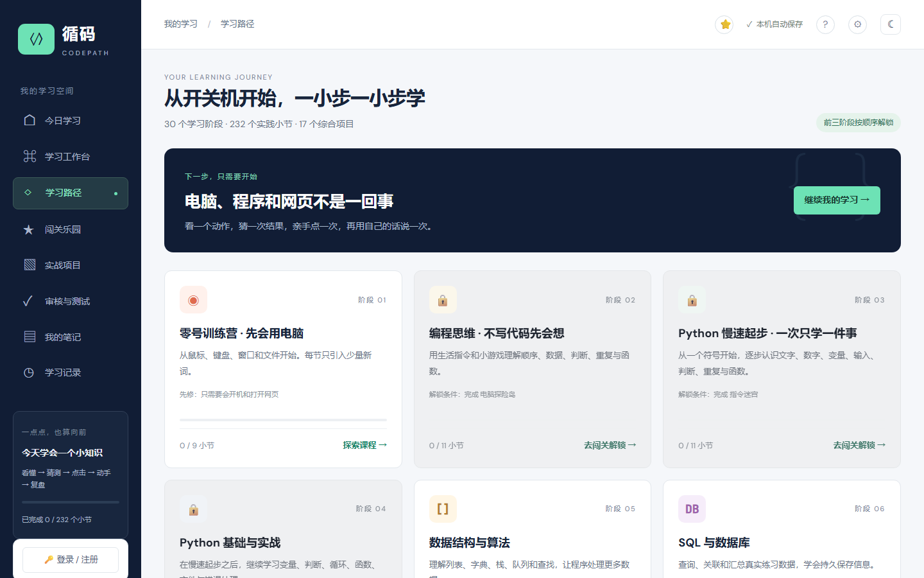The height and width of the screenshot is (578, 924).
Task: Open 实战项目 hatched square icon
Action: pyautogui.click(x=30, y=265)
